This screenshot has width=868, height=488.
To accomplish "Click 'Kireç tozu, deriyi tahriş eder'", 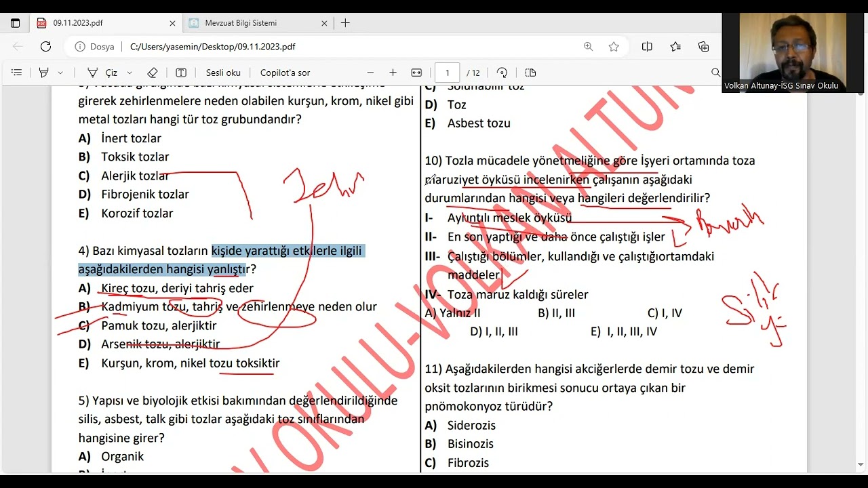I will coord(177,288).
